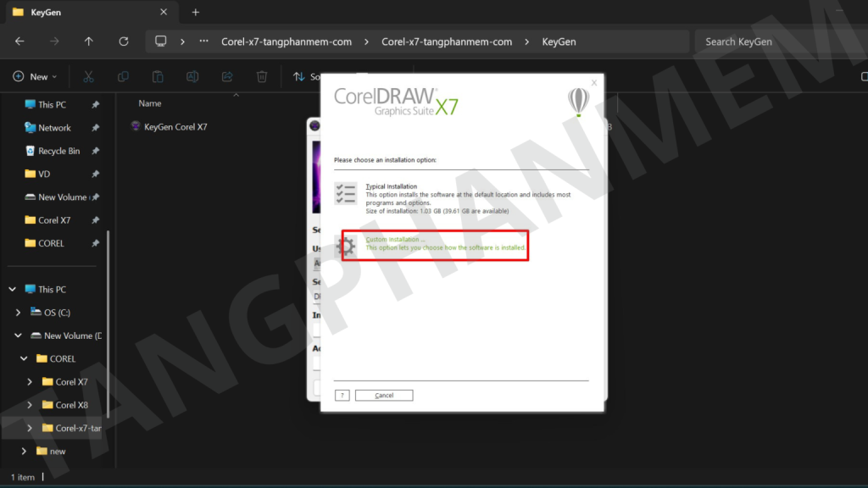Click the Delete trash icon in toolbar
868x488 pixels.
[x=262, y=76]
